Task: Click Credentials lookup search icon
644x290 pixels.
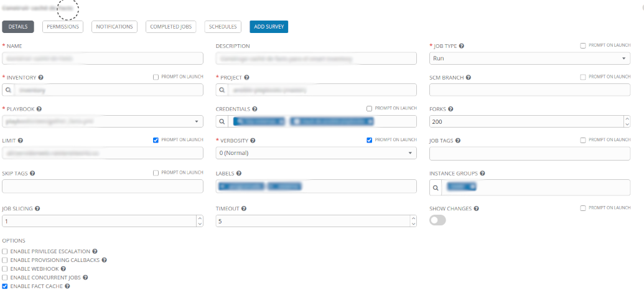Action: click(x=222, y=121)
